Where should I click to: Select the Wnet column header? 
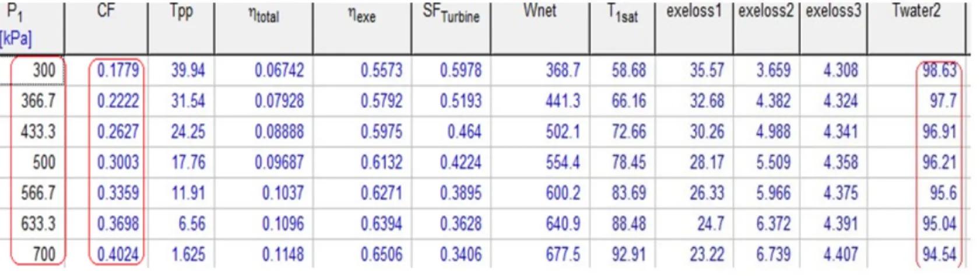tap(540, 27)
